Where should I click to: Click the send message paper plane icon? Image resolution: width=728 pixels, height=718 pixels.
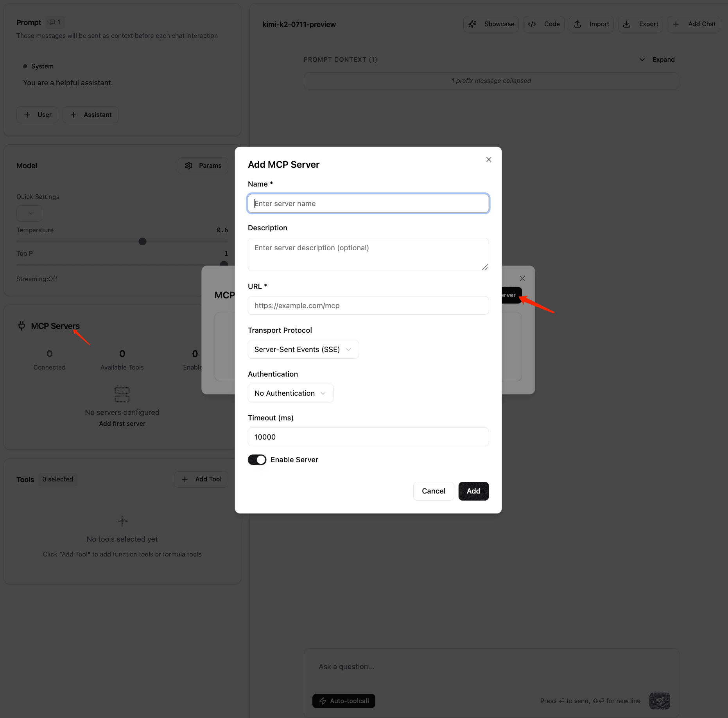[x=659, y=701]
